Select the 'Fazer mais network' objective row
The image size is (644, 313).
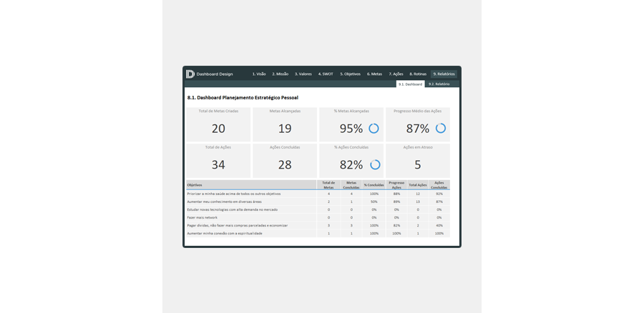pos(250,217)
